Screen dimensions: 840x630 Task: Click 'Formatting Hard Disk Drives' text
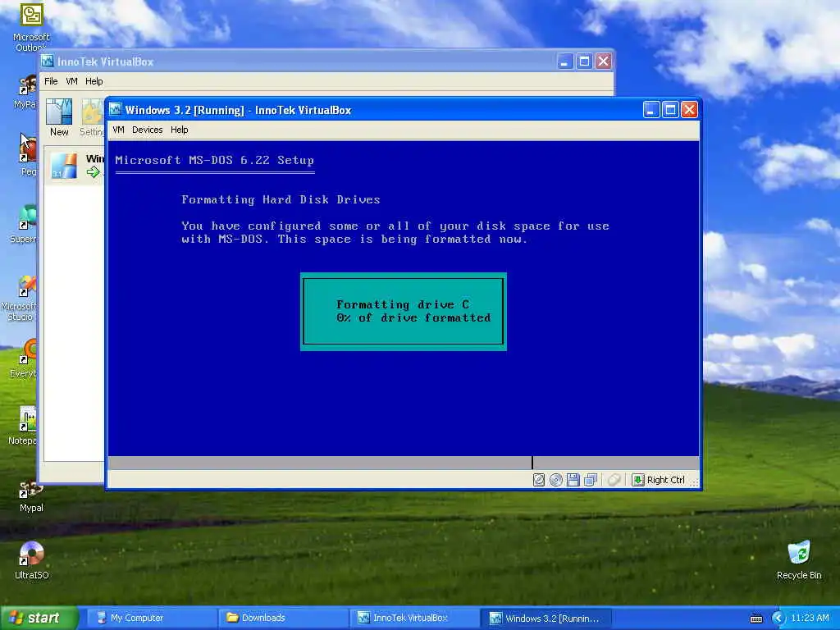tap(281, 199)
